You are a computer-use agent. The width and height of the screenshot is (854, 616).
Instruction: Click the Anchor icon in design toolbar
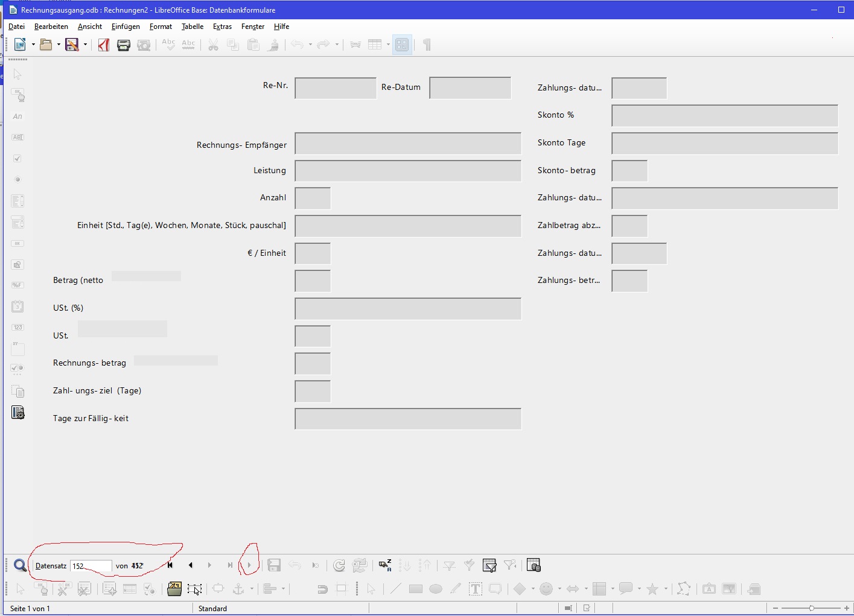239,589
